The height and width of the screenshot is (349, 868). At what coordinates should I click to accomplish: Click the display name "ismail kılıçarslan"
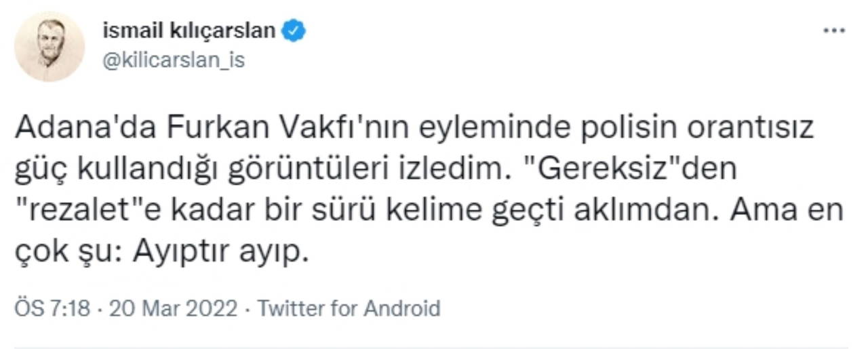click(x=189, y=30)
